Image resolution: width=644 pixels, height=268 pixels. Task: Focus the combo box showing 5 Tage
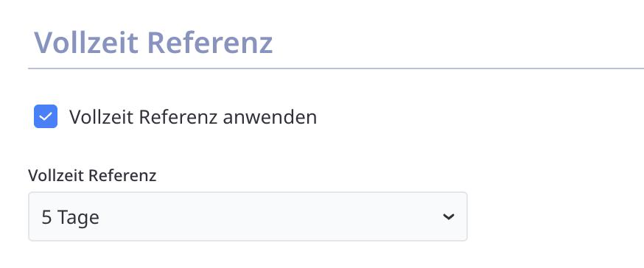(248, 216)
